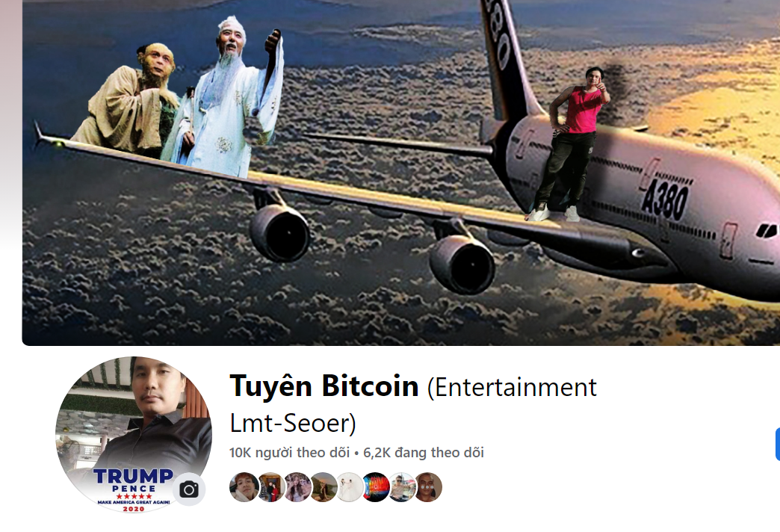Open first follower avatar with red-haired man
Screen dimensions: 780x532
(x=244, y=486)
